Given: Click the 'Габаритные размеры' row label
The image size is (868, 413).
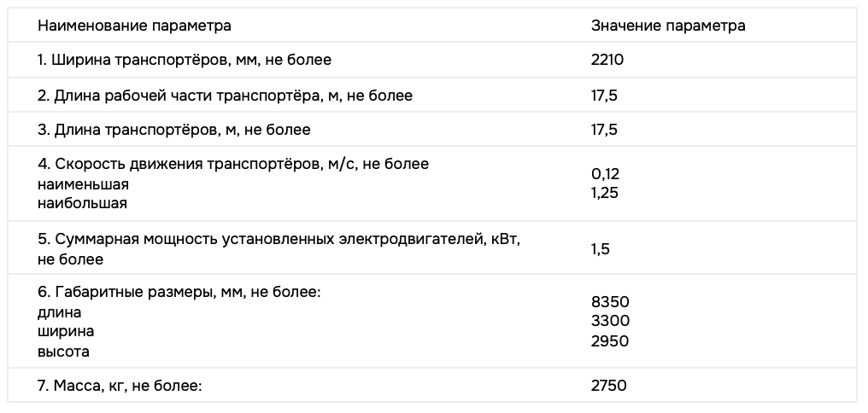Looking at the screenshot, I should pyautogui.click(x=179, y=293).
